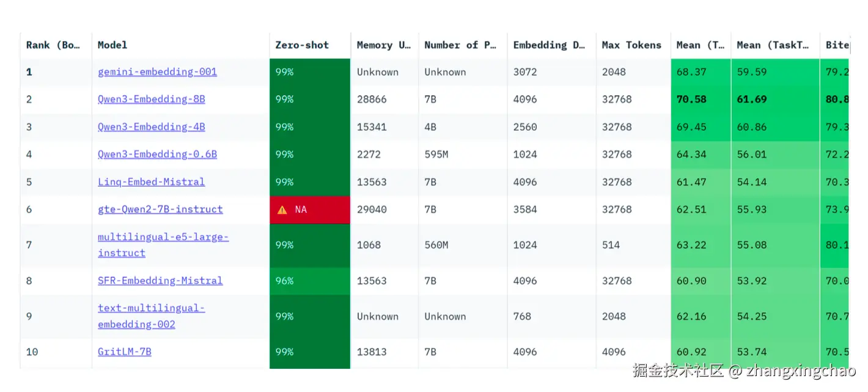Open the gemini-embedding-001 model link
Screen dimensions: 868x392
[157, 72]
